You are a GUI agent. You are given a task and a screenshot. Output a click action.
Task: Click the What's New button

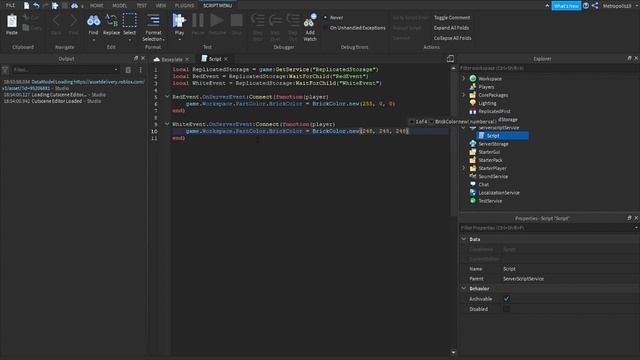[x=566, y=6]
